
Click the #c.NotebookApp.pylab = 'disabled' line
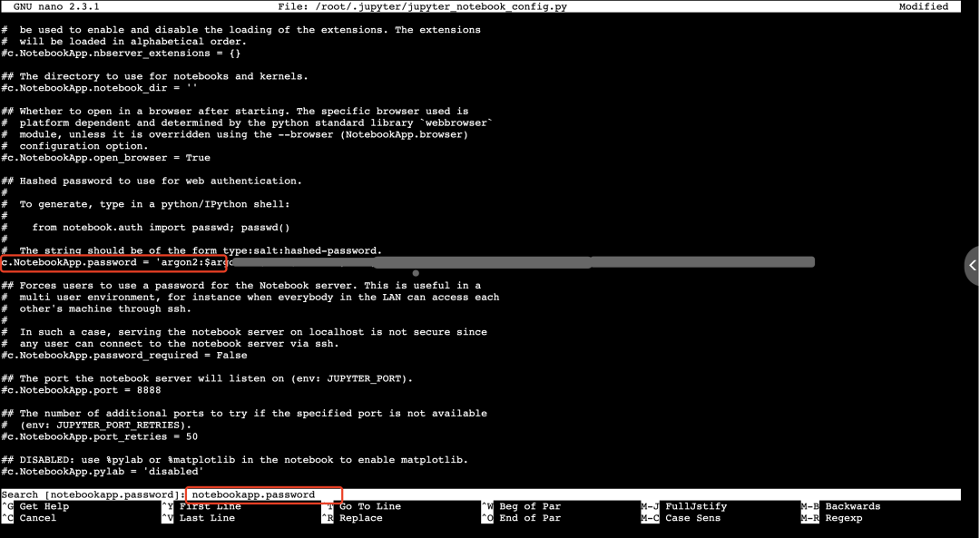click(103, 471)
